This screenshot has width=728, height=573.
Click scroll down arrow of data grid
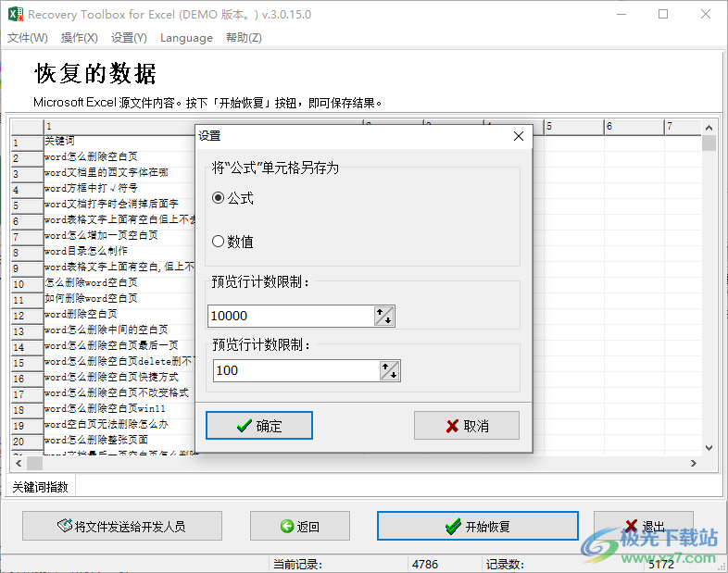[x=709, y=448]
